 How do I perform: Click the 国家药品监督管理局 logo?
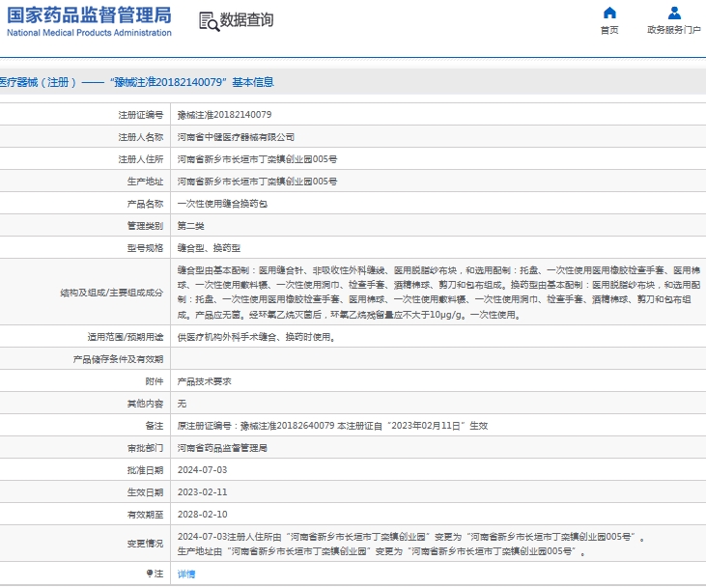tap(89, 15)
